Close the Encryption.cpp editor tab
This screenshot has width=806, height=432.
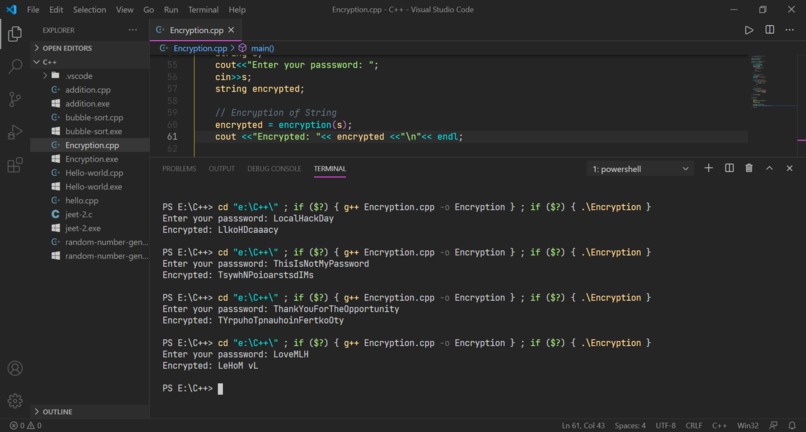[231, 30]
